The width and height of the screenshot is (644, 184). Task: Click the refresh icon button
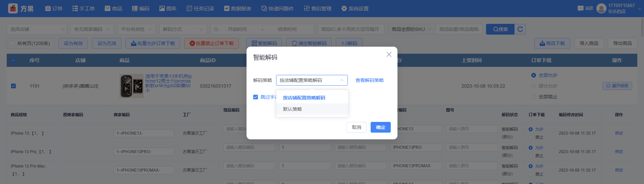[520, 29]
